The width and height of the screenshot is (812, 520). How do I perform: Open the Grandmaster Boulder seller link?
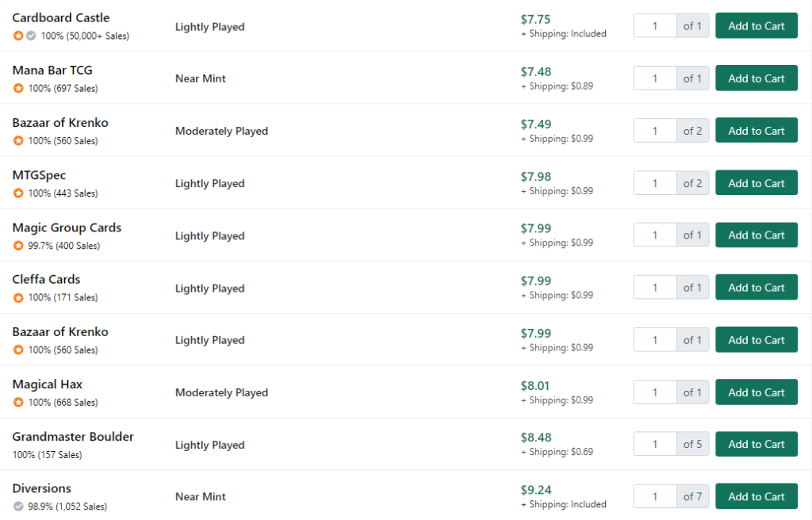point(73,437)
